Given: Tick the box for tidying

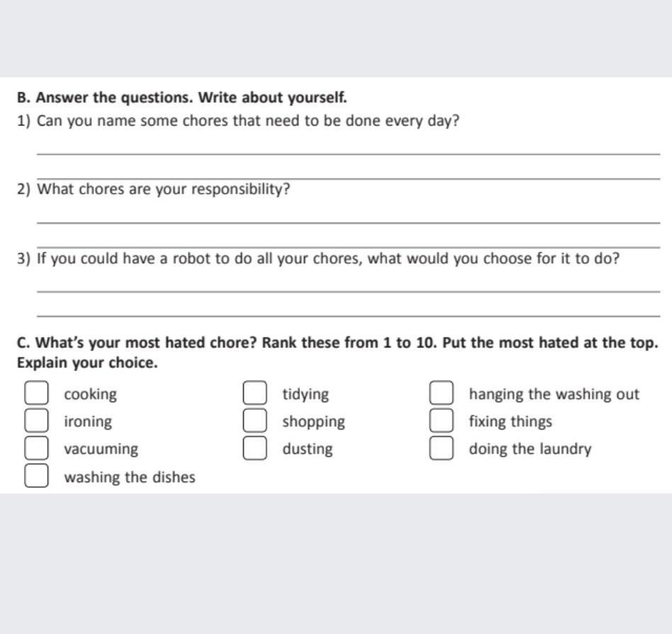Looking at the screenshot, I should pyautogui.click(x=255, y=394).
